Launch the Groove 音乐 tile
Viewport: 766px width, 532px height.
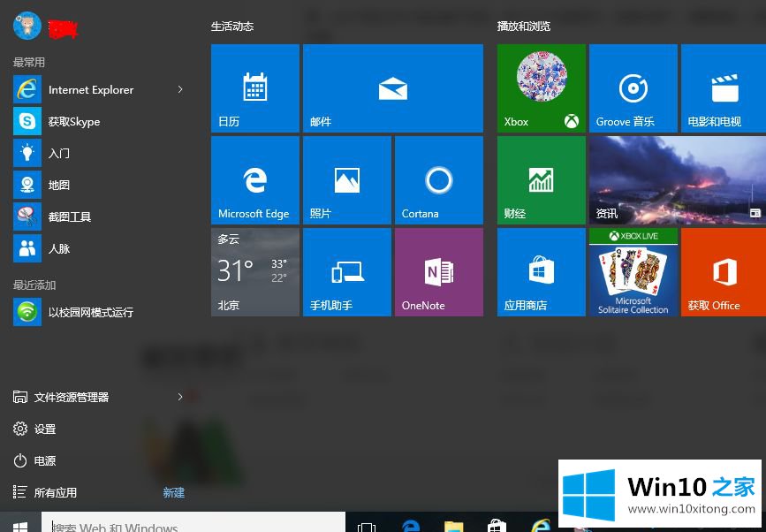click(633, 88)
